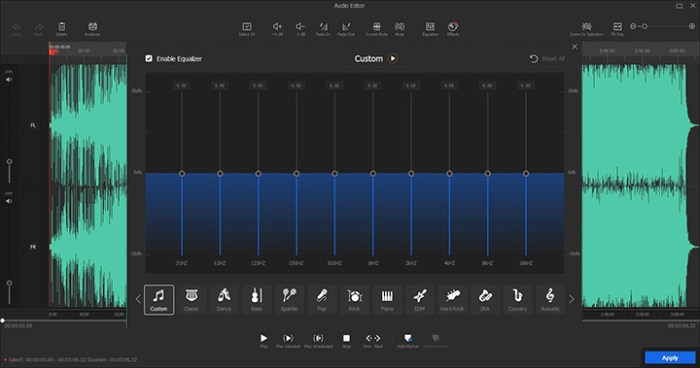
Task: Click the Mute toolbar icon
Action: coord(400,27)
